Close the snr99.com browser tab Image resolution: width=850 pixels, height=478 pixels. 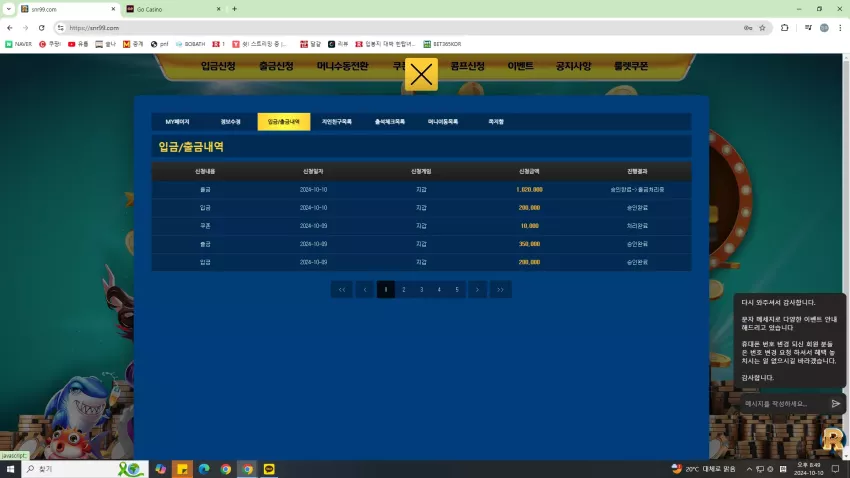(x=113, y=9)
